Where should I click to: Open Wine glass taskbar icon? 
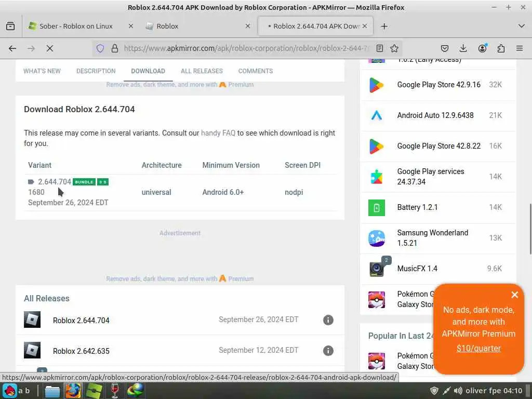click(x=115, y=391)
